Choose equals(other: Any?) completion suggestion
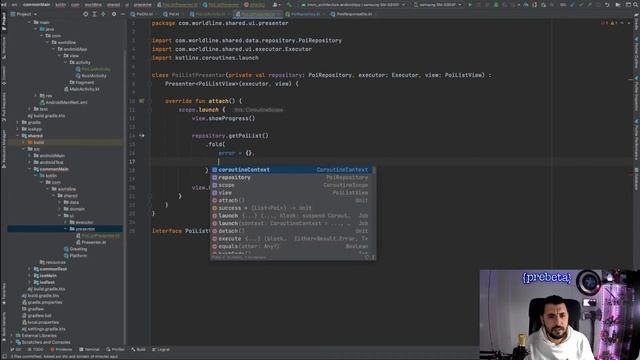Screen dimensions: 640x360 coord(291,247)
